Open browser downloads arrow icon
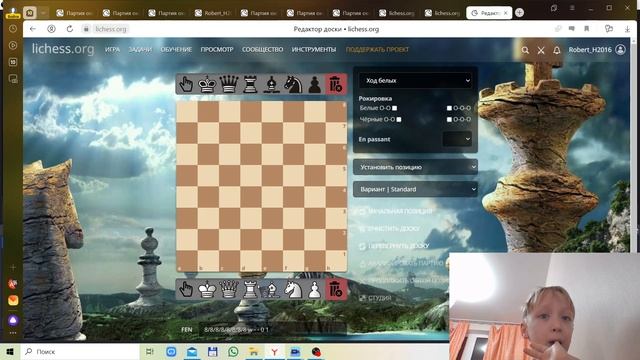640x360 pixels. [x=627, y=29]
